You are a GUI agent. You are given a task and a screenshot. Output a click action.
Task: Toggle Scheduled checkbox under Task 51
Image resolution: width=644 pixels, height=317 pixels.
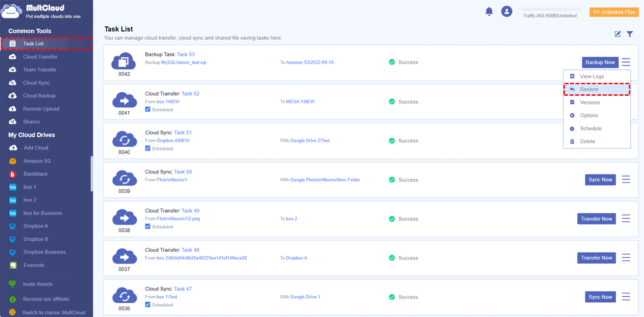(148, 149)
